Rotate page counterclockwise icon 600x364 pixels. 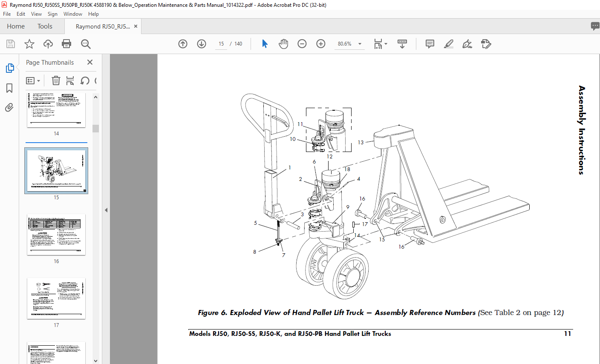85,80
